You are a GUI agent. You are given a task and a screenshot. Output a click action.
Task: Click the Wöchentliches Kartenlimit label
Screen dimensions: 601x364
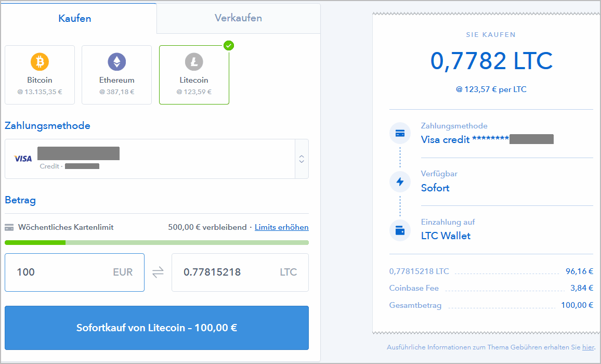coord(66,227)
